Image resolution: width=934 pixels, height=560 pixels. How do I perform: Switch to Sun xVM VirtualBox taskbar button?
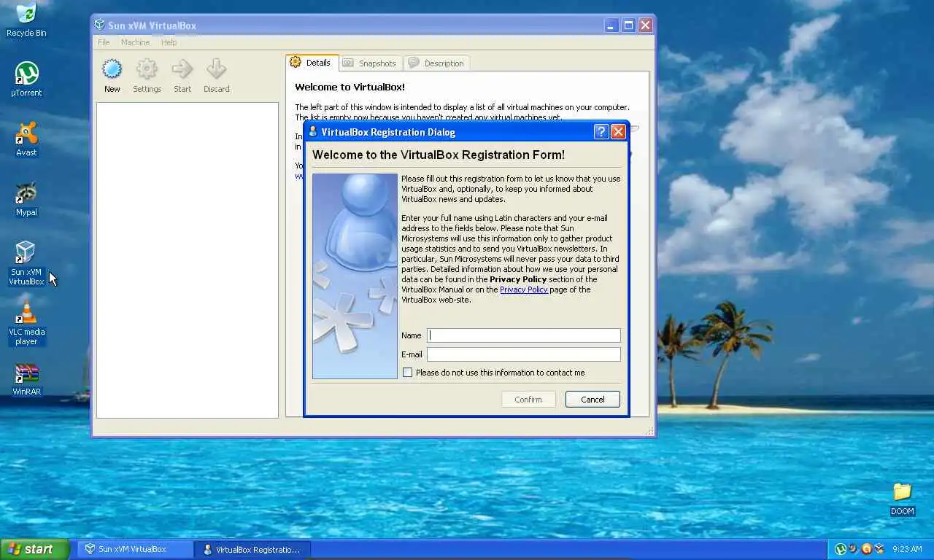click(x=136, y=549)
